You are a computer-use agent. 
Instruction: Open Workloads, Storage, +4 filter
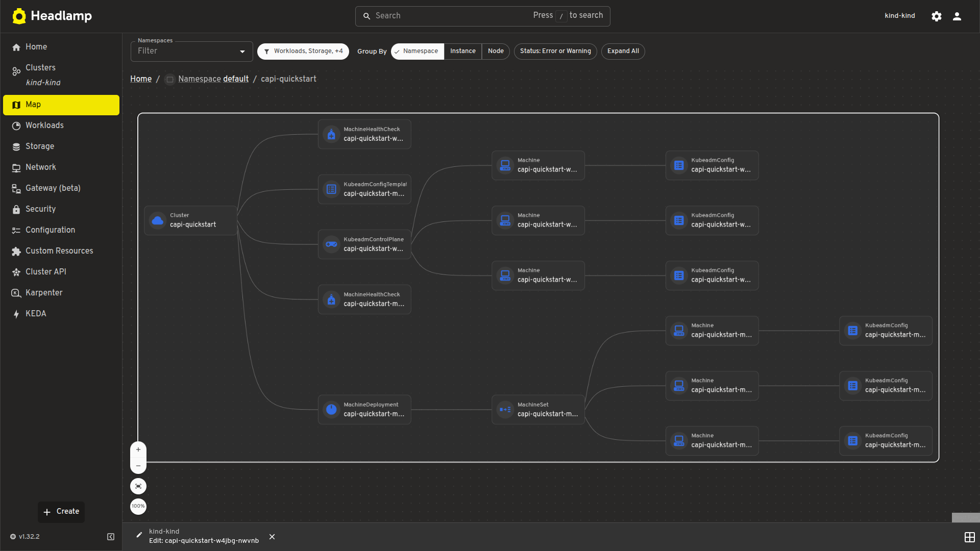(303, 52)
